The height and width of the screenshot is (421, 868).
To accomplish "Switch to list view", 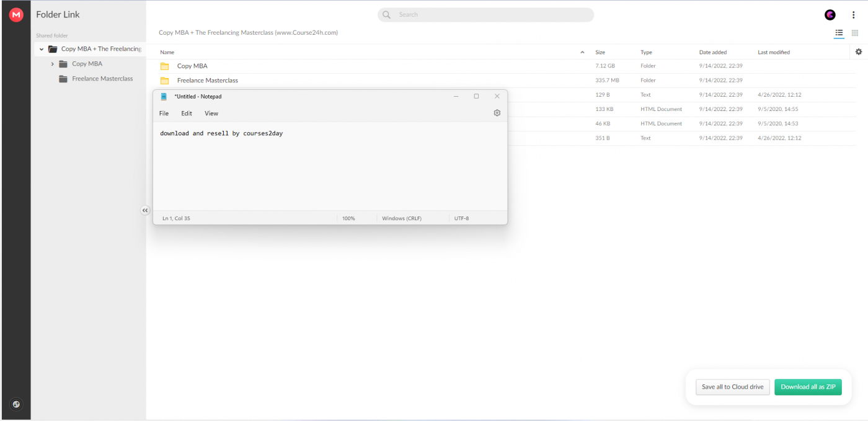I will pos(839,33).
